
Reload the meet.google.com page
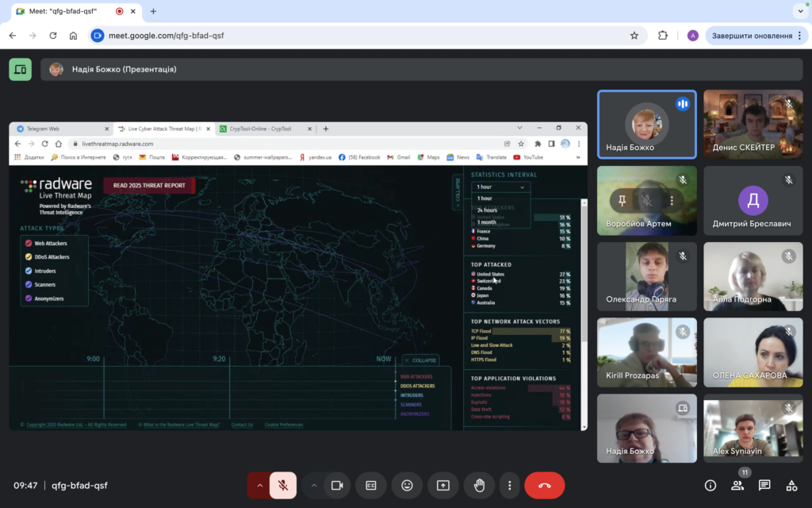(x=53, y=36)
